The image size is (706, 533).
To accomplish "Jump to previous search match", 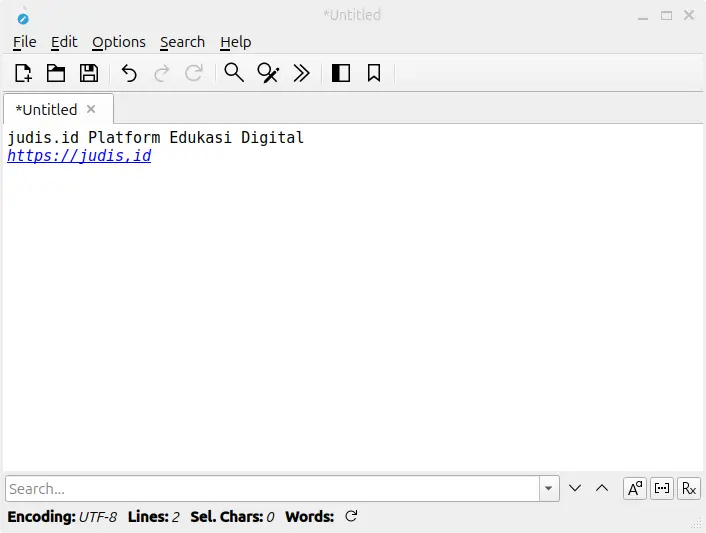I will 602,488.
